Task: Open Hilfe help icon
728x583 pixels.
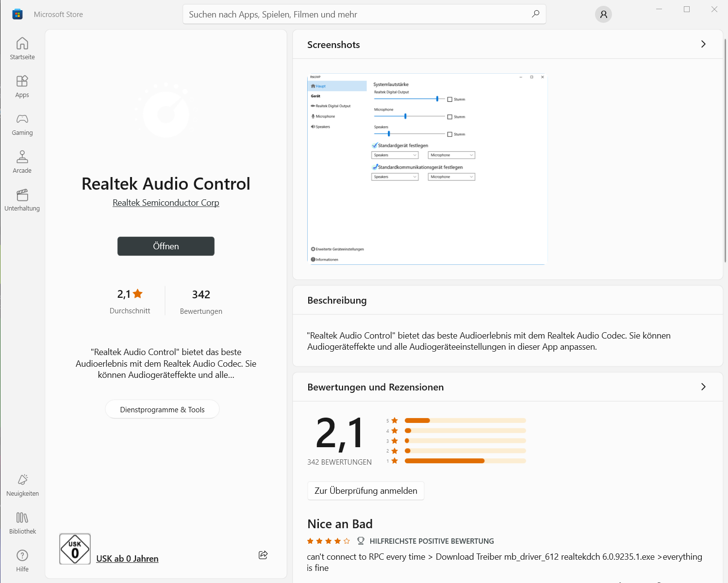Action: point(22,561)
